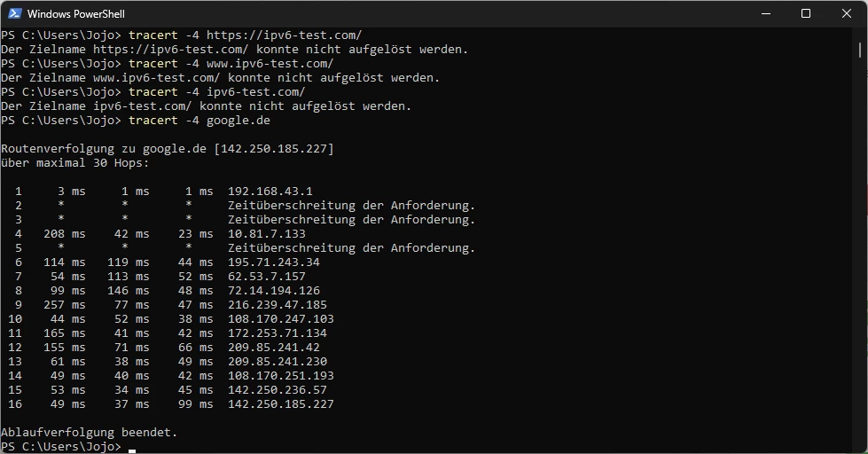Click the PowerShell icon in title bar
868x454 pixels.
coord(15,13)
